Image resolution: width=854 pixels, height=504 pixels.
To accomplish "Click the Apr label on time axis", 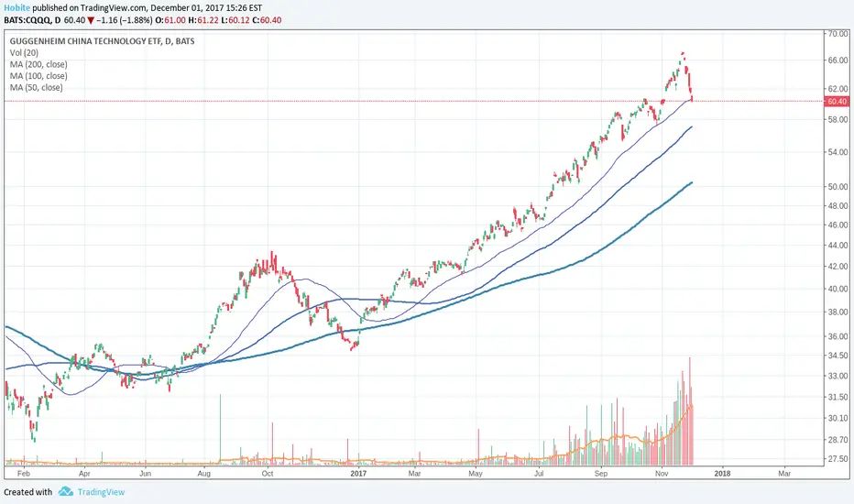I will click(84, 474).
